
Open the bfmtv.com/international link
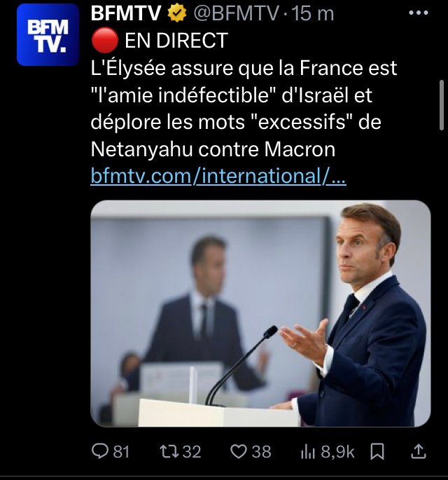pos(218,176)
